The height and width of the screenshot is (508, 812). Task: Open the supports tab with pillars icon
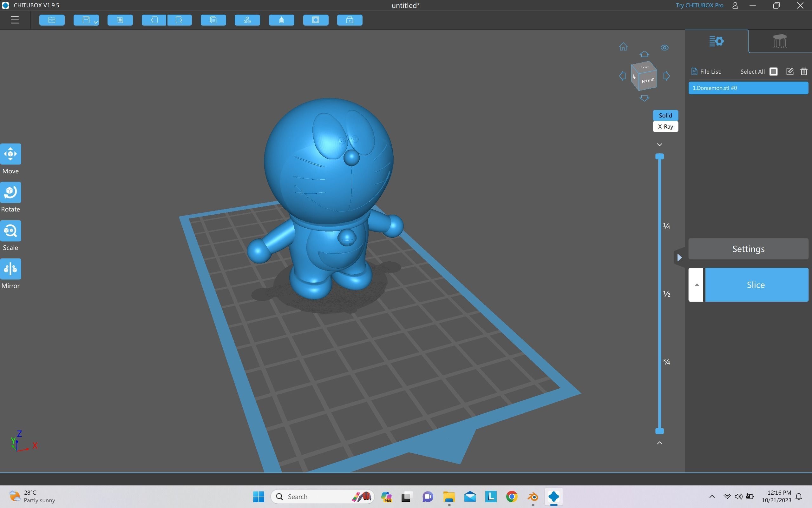point(780,41)
